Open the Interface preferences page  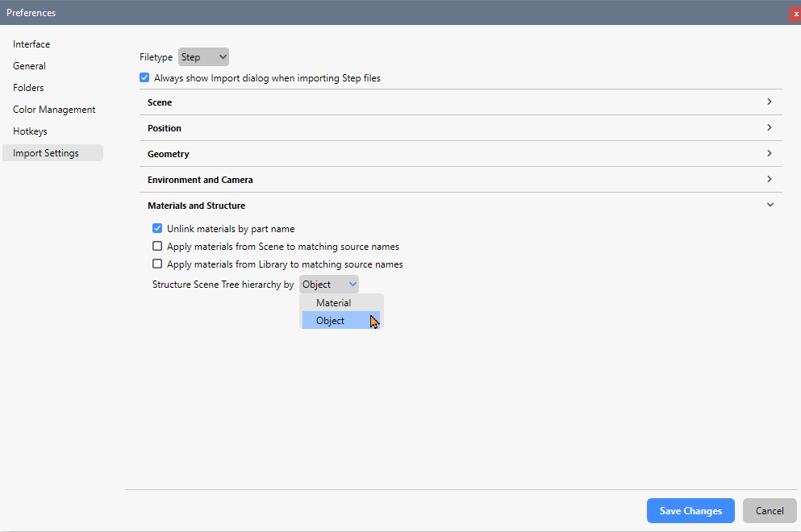pos(31,44)
